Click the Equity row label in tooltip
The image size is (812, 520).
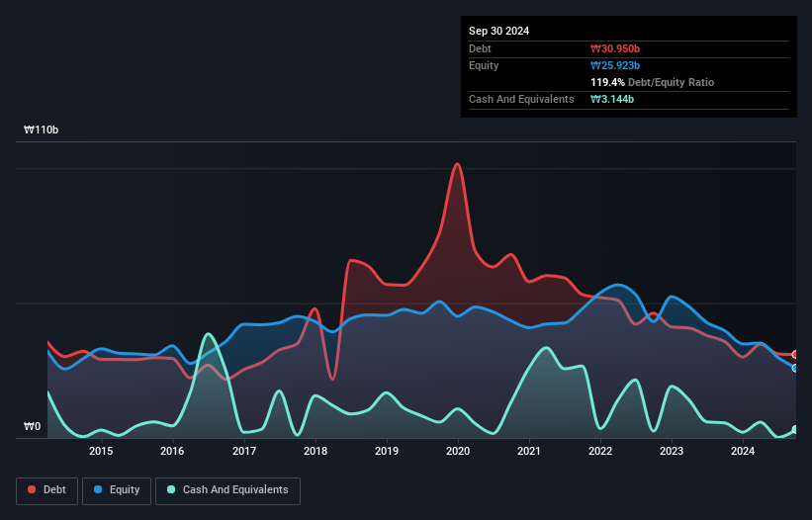coord(484,65)
